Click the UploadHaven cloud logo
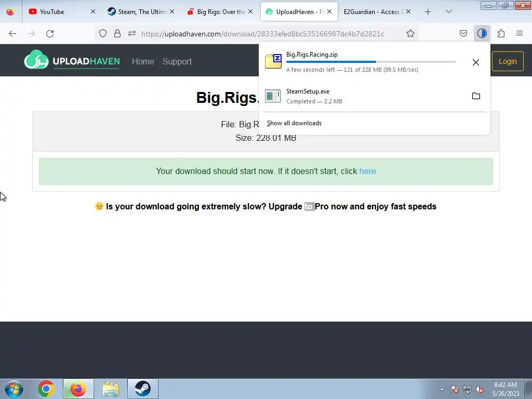Viewport: 532px width, 399px height. 36,60
